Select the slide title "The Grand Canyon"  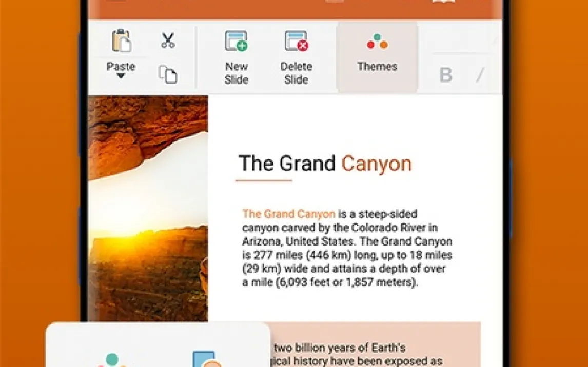(x=325, y=164)
